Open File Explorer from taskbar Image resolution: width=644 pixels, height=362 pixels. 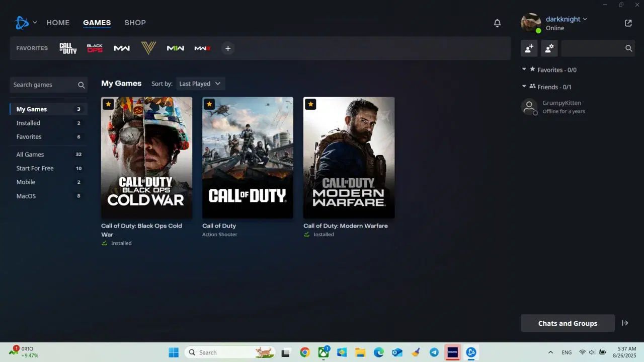click(x=360, y=352)
